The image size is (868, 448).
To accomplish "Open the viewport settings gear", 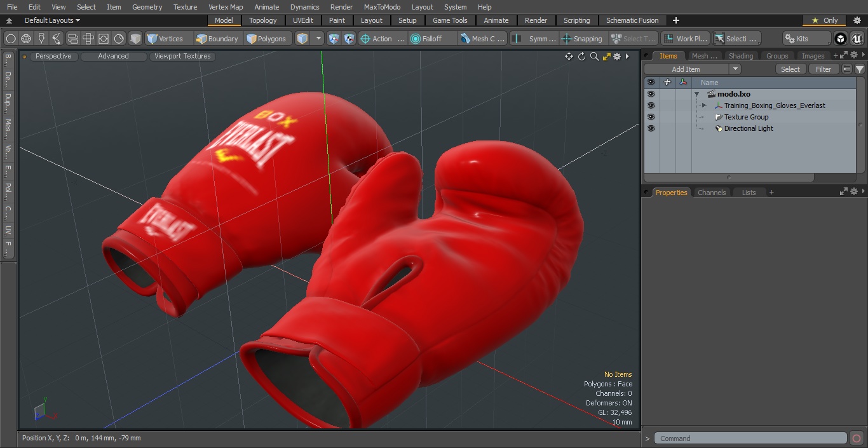I will 617,57.
